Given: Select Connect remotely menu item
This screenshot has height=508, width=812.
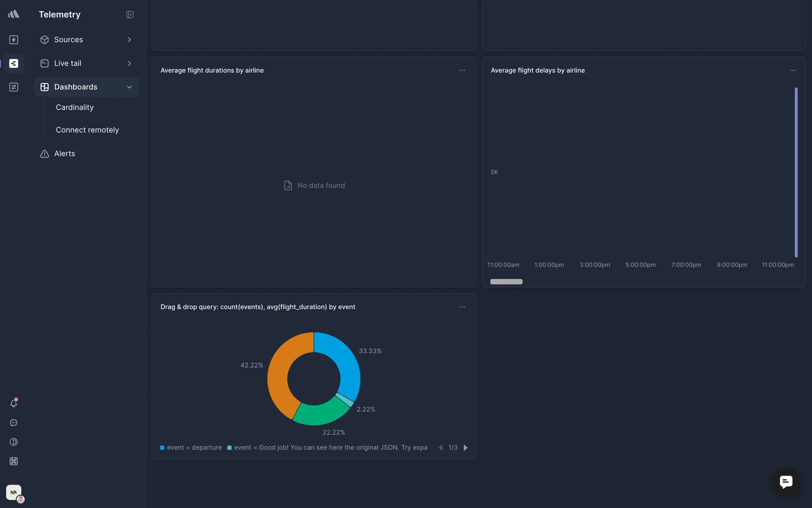Looking at the screenshot, I should pos(87,130).
